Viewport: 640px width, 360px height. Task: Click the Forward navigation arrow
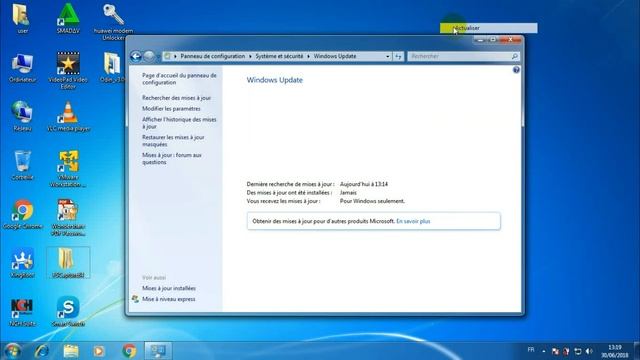coord(149,56)
